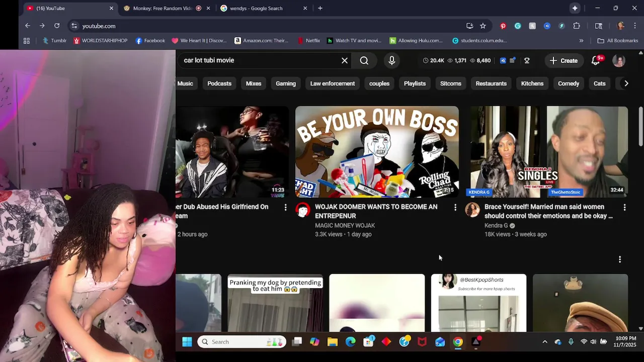644x362 pixels.
Task: Open the Chrome extensions puzzle menu
Action: [x=577, y=26]
